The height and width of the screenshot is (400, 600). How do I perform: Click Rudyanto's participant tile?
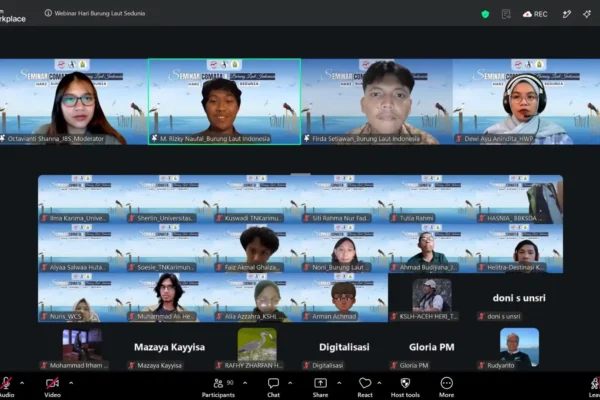519,347
